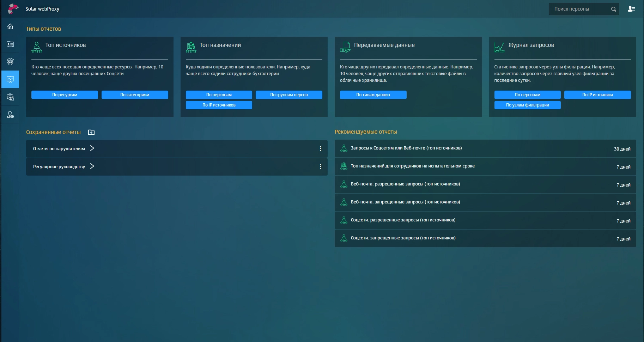644x342 pixels.
Task: Click the Solar webProxy title text
Action: coord(42,9)
